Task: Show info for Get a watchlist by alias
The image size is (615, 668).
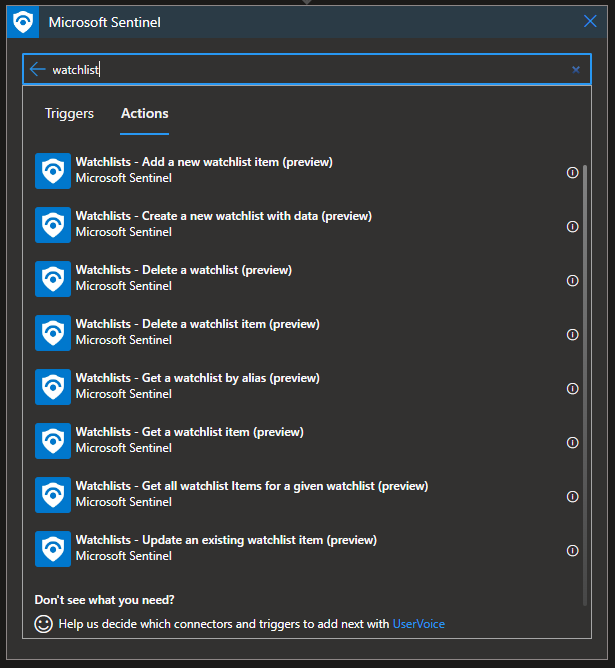Action: pos(572,389)
